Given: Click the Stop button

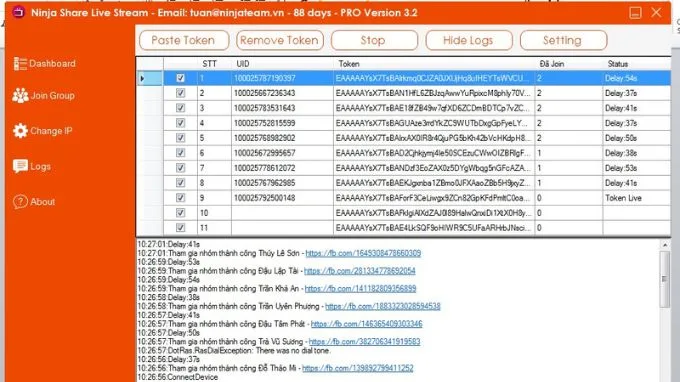Looking at the screenshot, I should pos(374,40).
